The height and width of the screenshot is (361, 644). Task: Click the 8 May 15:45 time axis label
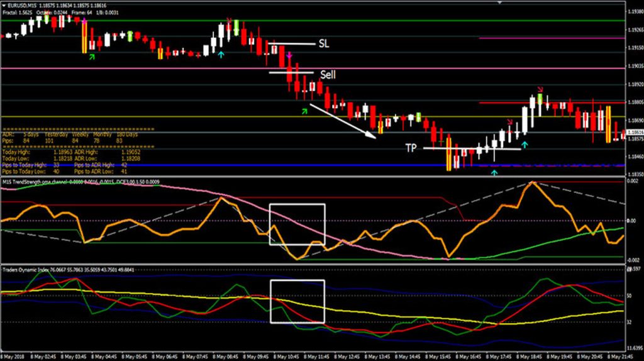(x=438, y=357)
